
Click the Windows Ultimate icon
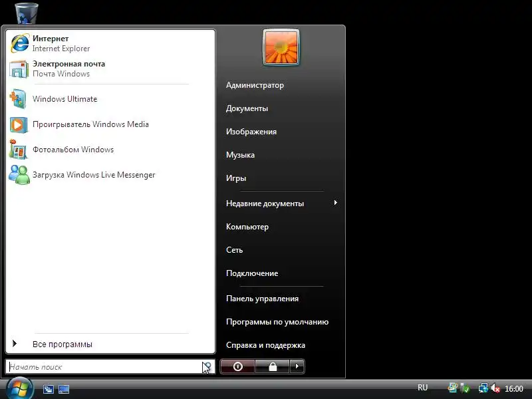pos(18,98)
